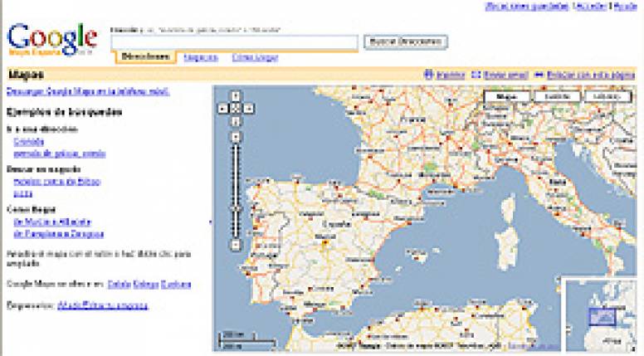Pan the map up with the north arrow
This screenshot has width=644, height=356.
tap(236, 96)
